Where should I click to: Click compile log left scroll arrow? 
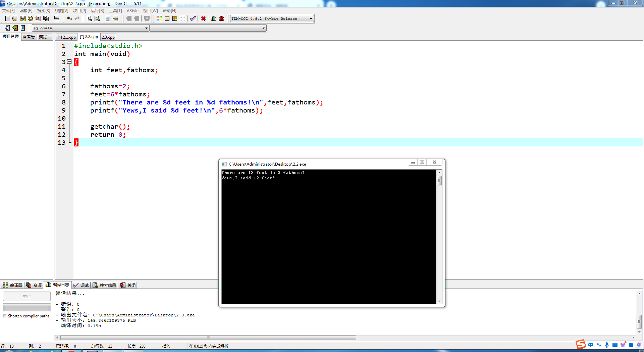pyautogui.click(x=57, y=338)
